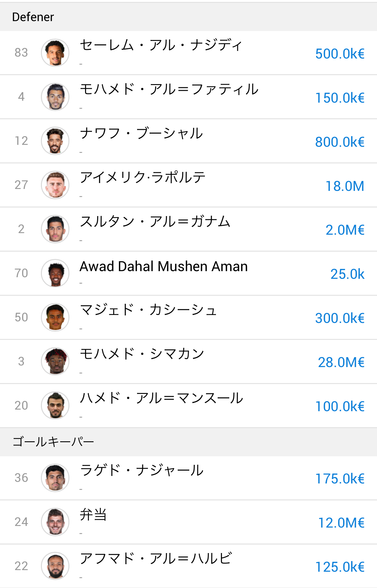Select ナワフ・ブーシャル name
The image size is (377, 588).
point(141,133)
